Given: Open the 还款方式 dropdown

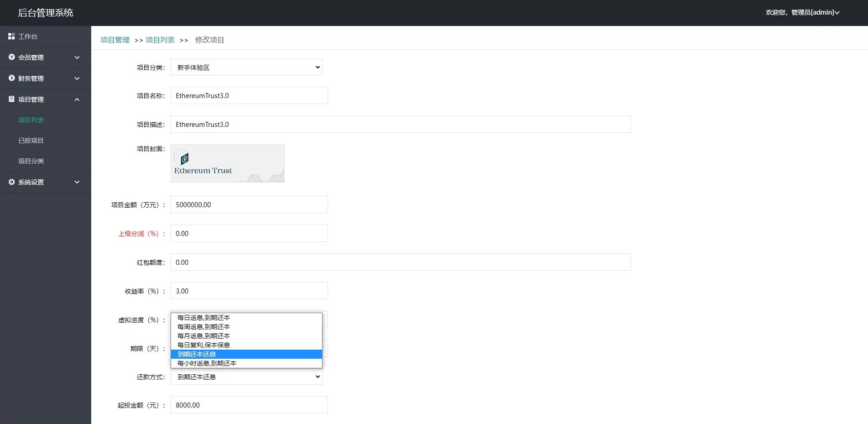Looking at the screenshot, I should tap(246, 377).
